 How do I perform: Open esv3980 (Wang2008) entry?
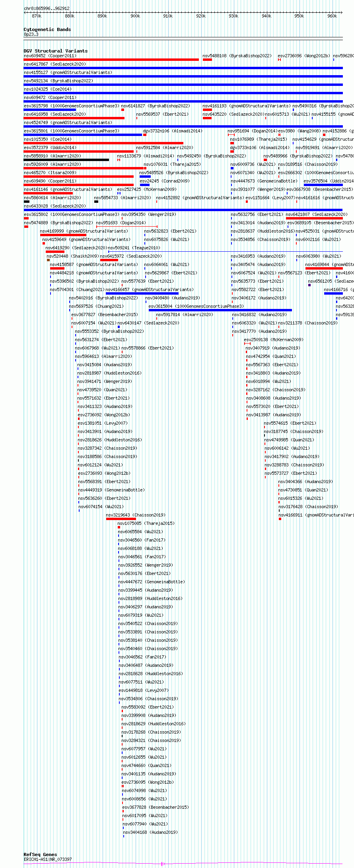tap(299, 131)
